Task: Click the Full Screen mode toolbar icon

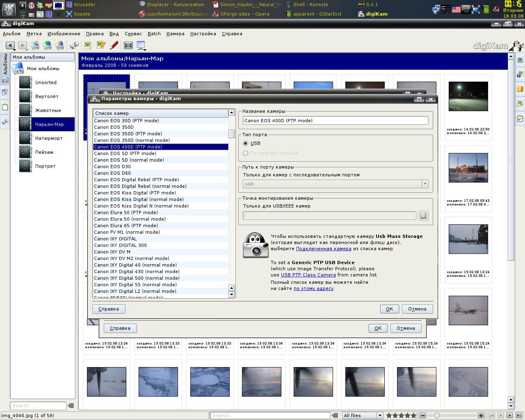Action: (x=128, y=46)
